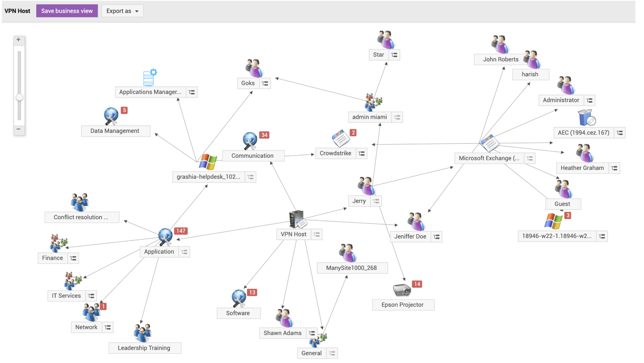Click the zoom slider handle

coord(19,97)
